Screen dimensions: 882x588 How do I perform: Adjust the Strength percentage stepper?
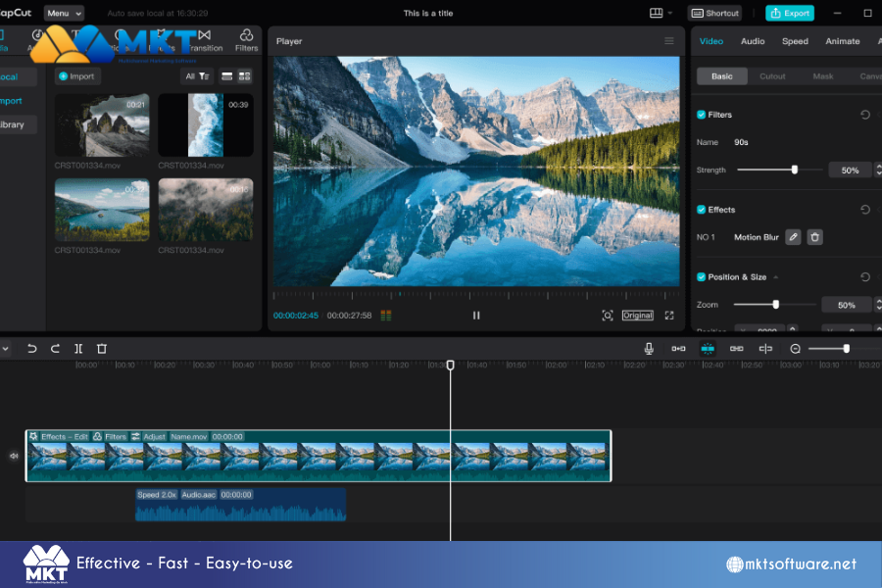878,170
